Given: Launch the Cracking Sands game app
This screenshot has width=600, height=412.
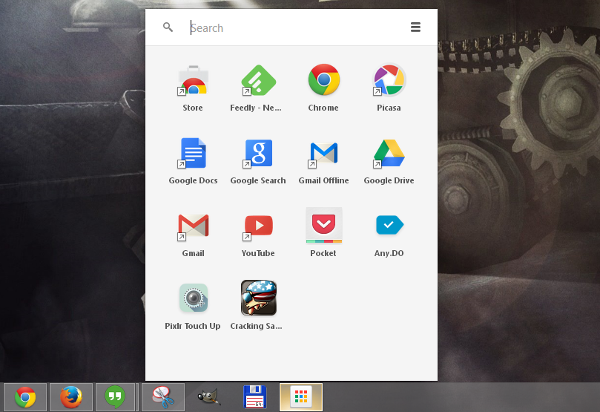Looking at the screenshot, I should click(x=259, y=298).
